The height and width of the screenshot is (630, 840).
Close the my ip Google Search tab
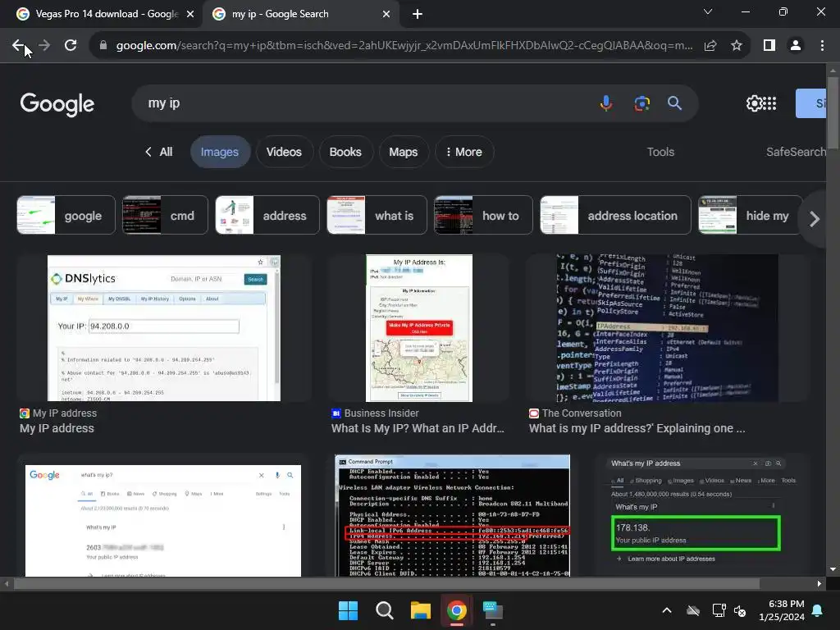[x=386, y=14]
